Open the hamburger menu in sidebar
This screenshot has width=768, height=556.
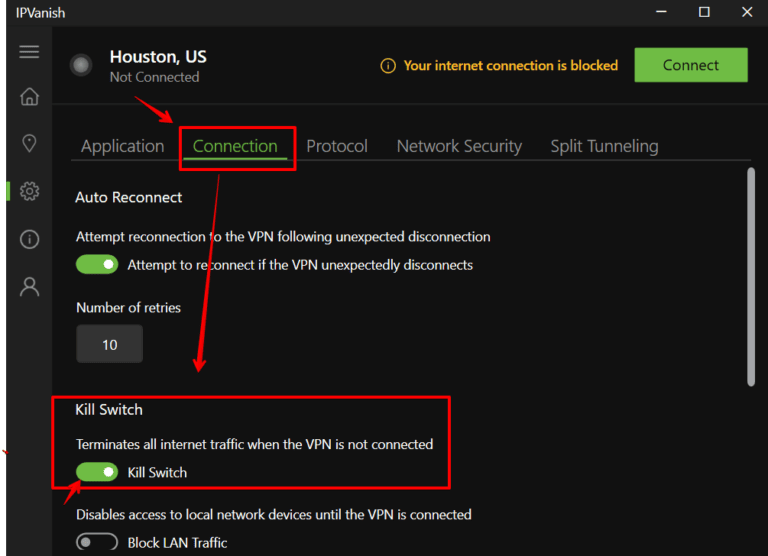point(29,52)
